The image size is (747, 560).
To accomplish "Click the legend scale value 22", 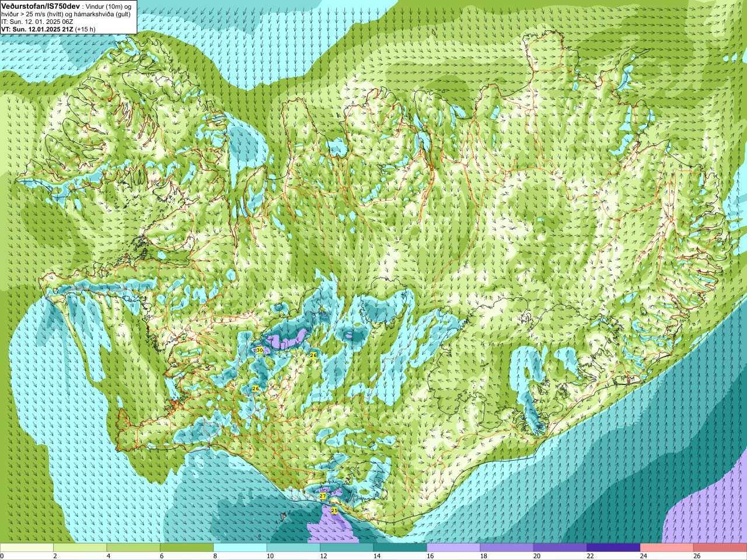I will [x=590, y=556].
